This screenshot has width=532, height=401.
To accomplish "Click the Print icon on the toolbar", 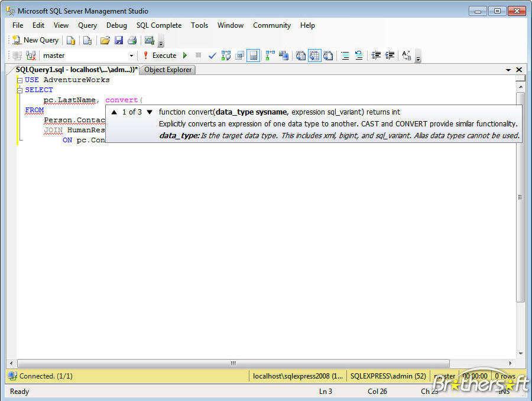I will point(134,40).
